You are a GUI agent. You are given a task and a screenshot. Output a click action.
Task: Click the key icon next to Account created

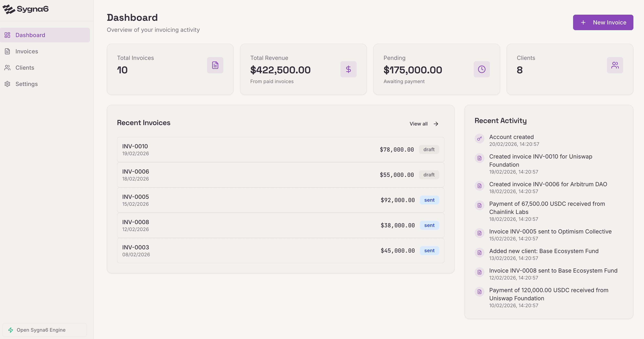click(480, 139)
